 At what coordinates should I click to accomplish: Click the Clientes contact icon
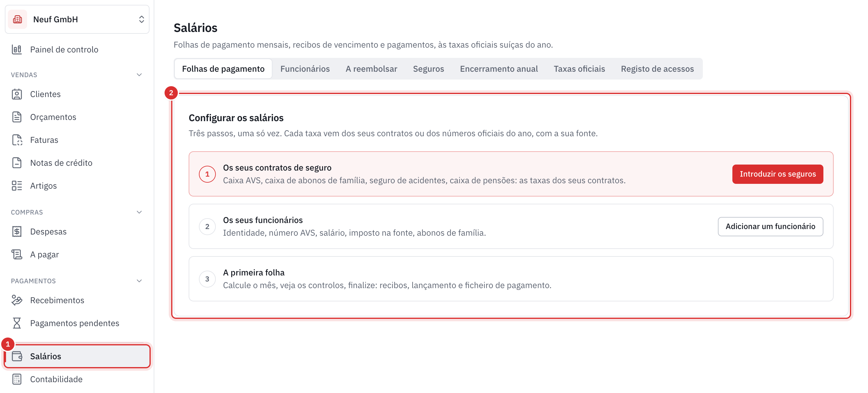(17, 94)
